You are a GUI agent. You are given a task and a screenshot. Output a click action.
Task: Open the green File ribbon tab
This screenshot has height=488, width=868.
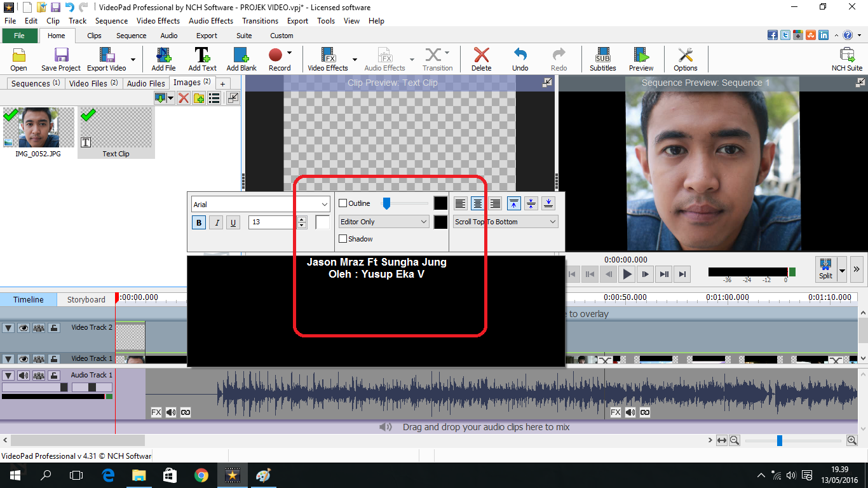click(19, 36)
